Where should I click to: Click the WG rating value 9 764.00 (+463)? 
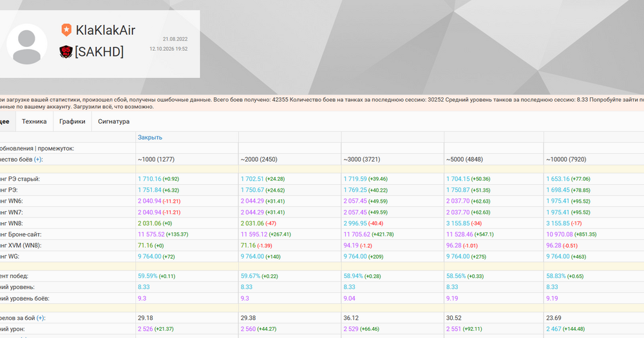pos(565,257)
